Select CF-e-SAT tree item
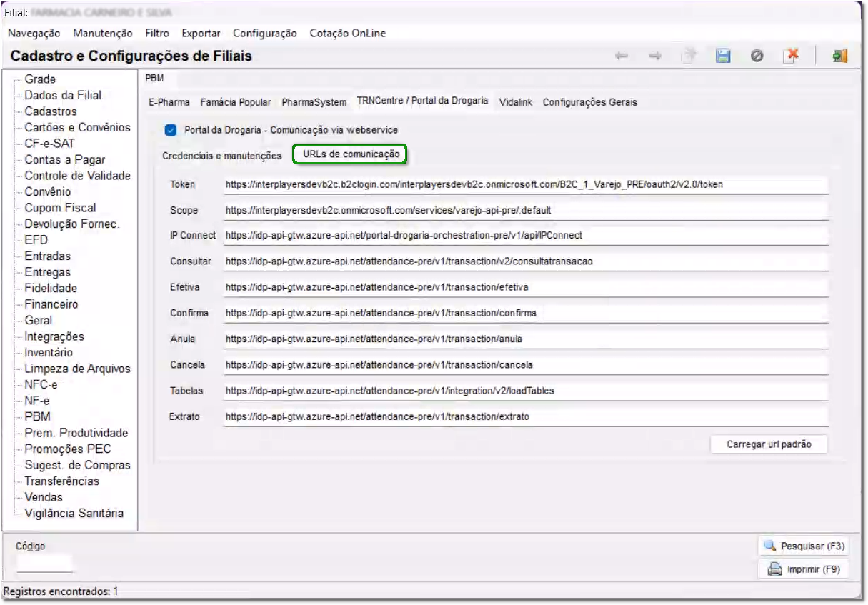The width and height of the screenshot is (868, 605). (50, 144)
